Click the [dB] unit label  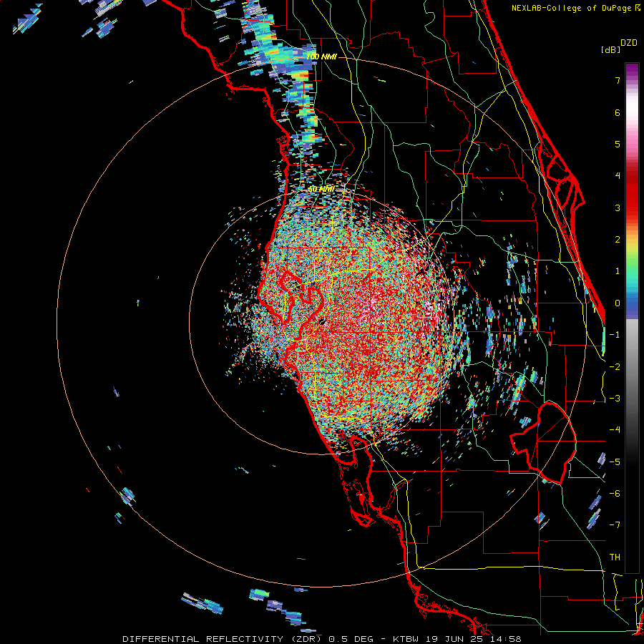611,49
